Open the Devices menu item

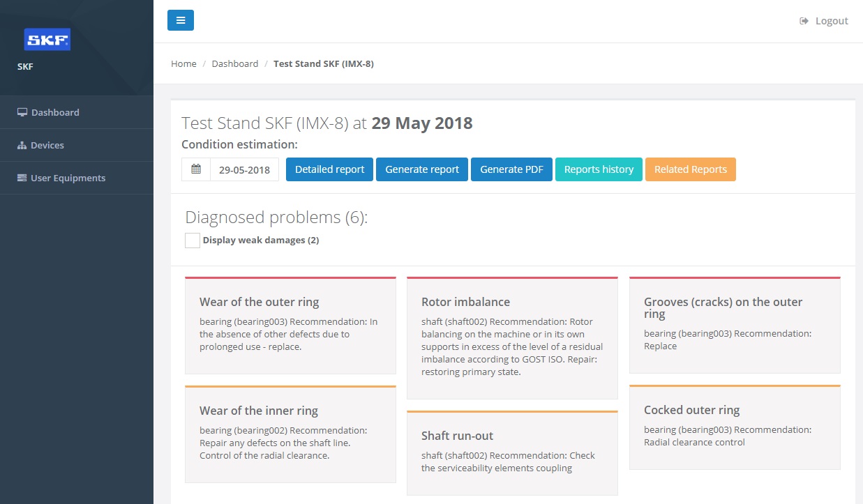[x=47, y=145]
